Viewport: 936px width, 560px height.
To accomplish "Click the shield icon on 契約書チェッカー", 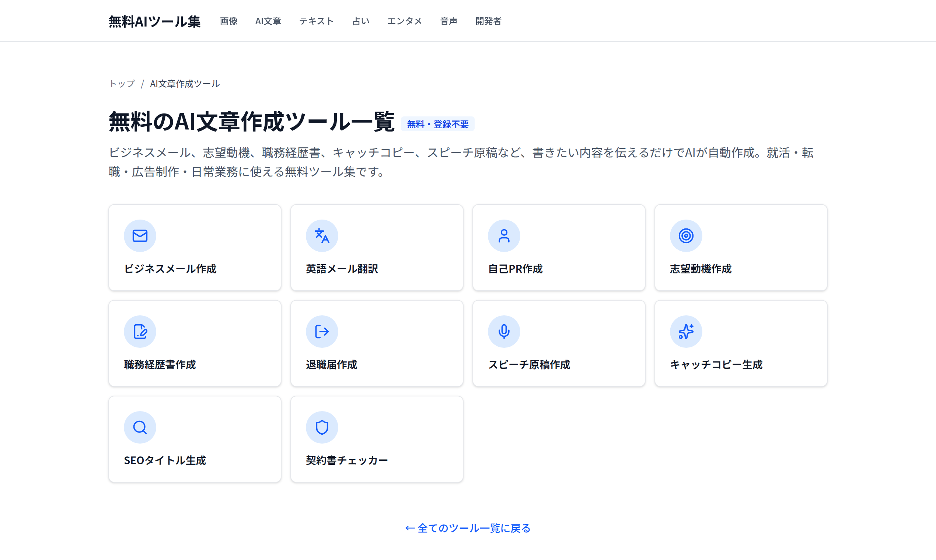I will (322, 427).
